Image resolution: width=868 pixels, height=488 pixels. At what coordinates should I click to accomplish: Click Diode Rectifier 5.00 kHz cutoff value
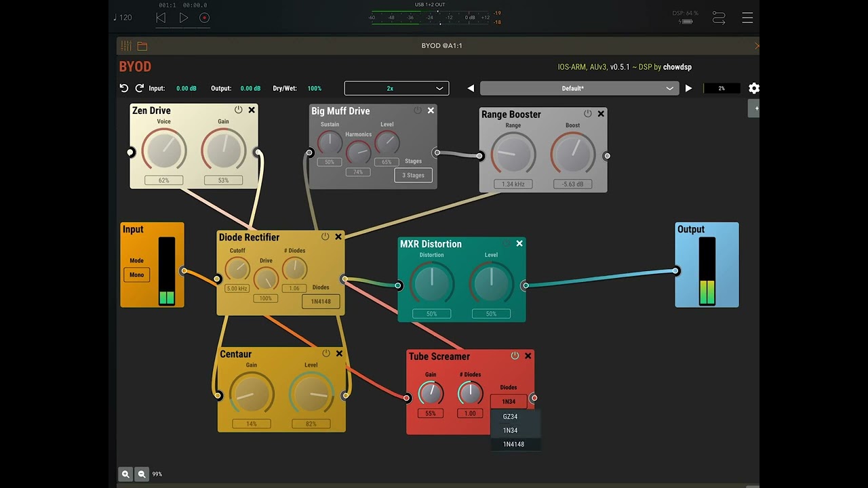237,289
